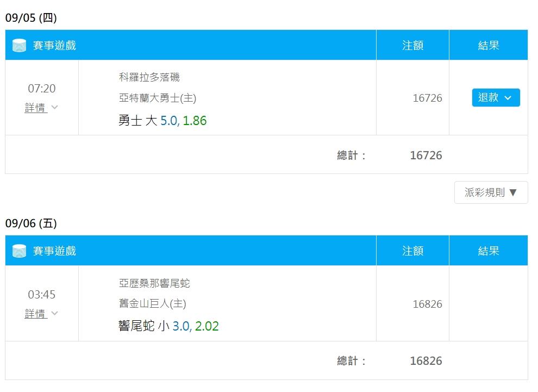Click the coin stack icon in 09/05 header
Screen dimensions: 538x392
point(19,45)
